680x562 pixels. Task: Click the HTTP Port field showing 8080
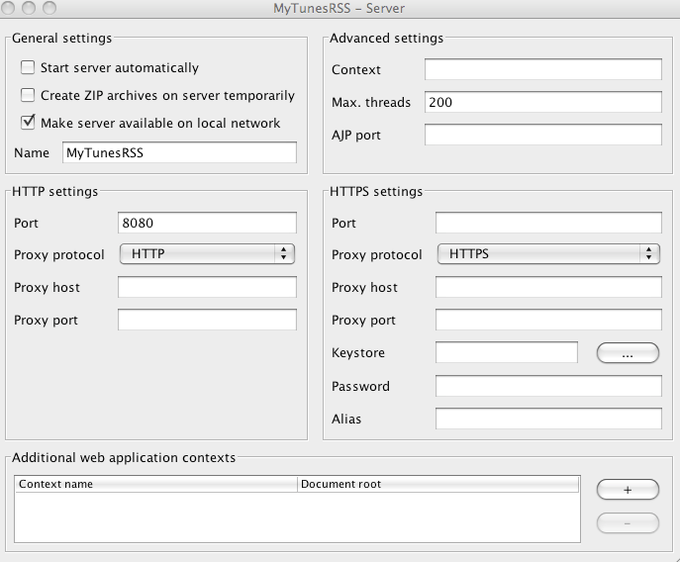pyautogui.click(x=207, y=223)
